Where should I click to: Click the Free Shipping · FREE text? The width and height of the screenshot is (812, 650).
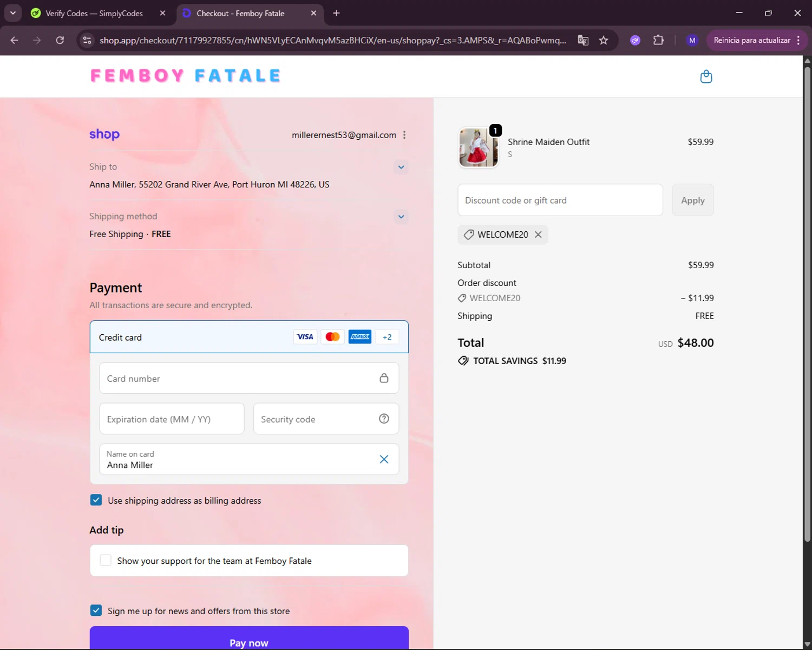tap(130, 234)
